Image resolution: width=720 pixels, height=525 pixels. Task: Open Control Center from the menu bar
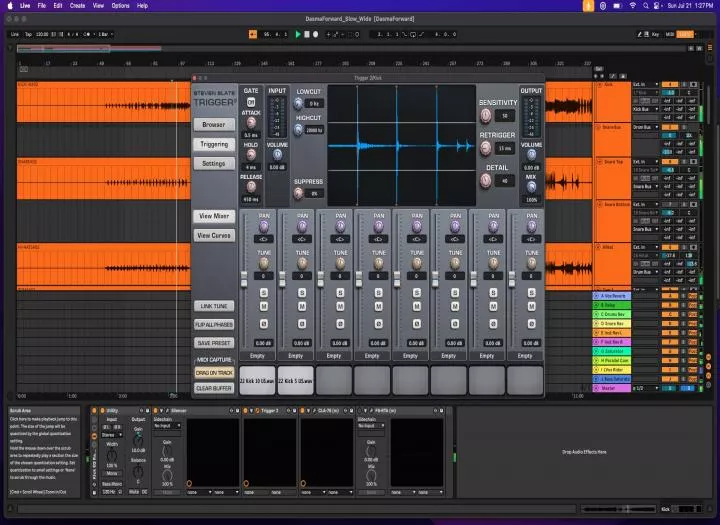click(x=658, y=6)
